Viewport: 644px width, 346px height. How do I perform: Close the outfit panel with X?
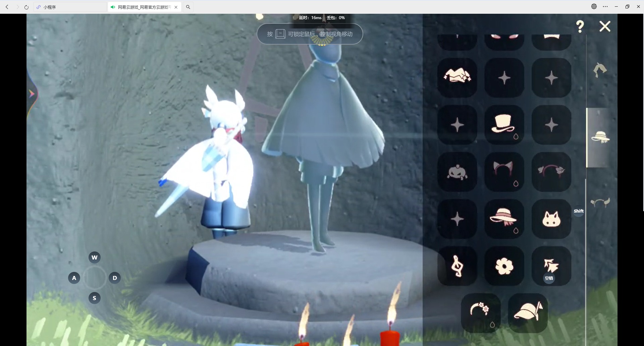605,26
